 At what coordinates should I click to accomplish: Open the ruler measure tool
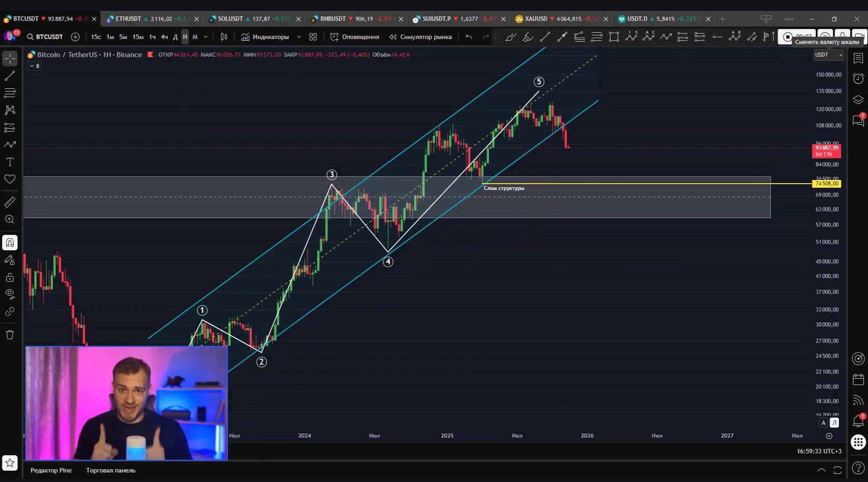pos(10,202)
